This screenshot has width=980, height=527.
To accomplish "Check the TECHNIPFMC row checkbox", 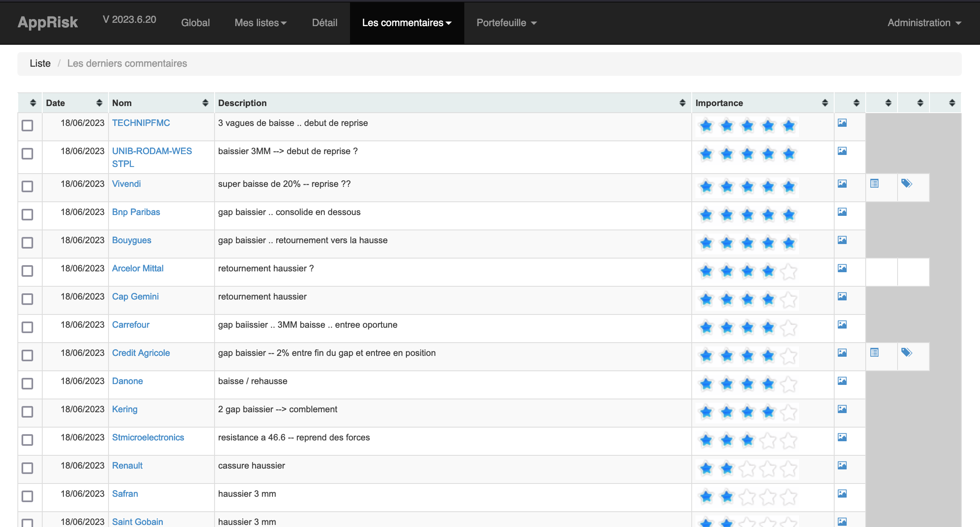I will tap(27, 126).
